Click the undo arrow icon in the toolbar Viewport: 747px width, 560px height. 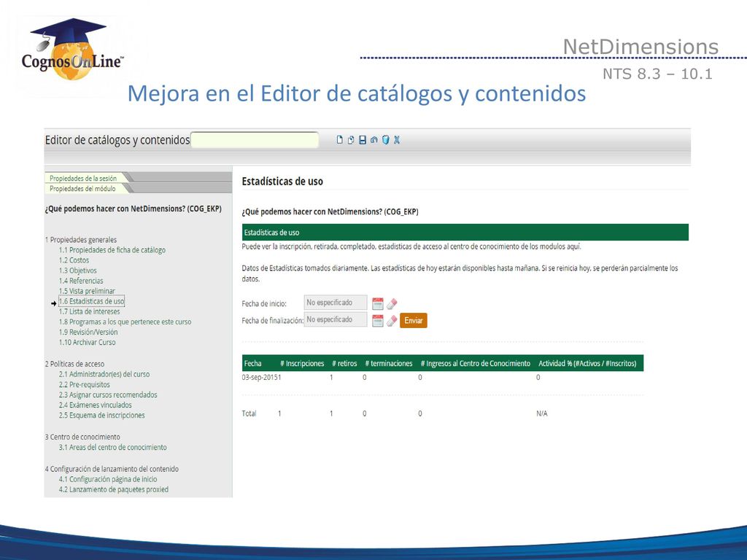point(374,140)
